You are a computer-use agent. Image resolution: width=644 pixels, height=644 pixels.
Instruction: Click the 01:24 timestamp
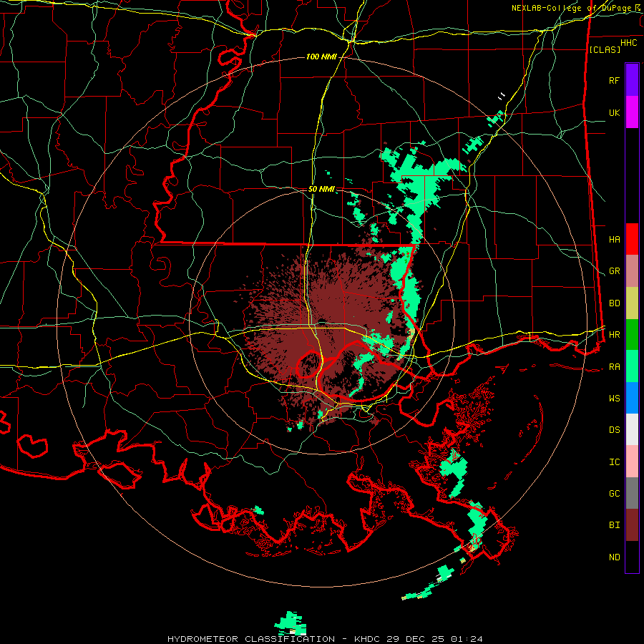tap(467, 639)
